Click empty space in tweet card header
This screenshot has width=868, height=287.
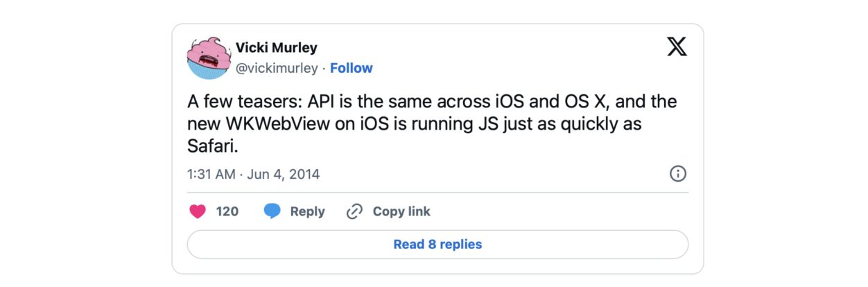tap(520, 58)
